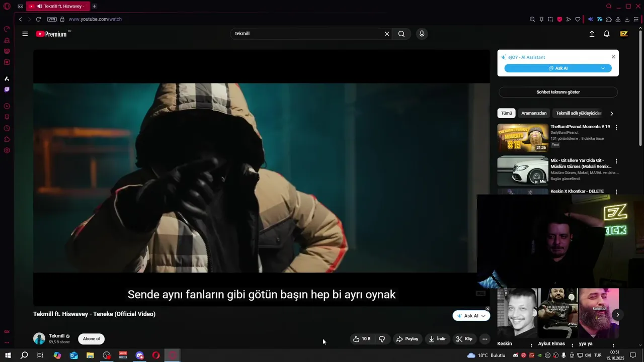Open a new browser tab with plus
644x362 pixels.
pos(94,6)
